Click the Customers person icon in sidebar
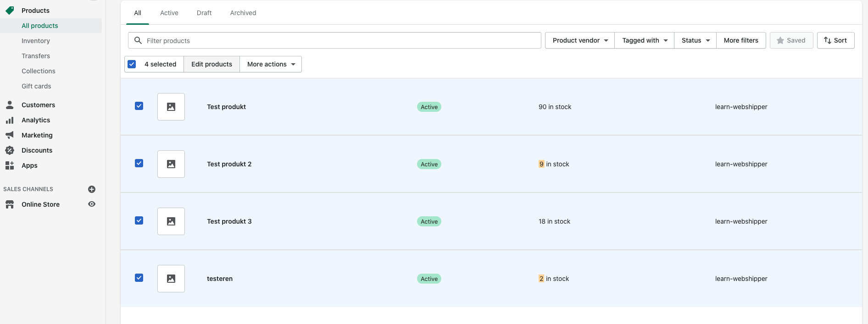868x324 pixels. (x=10, y=105)
